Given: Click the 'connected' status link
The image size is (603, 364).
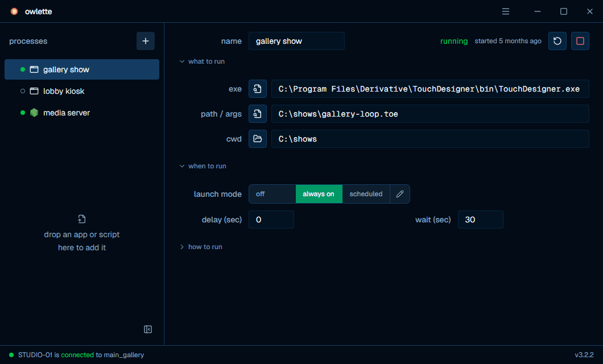Looking at the screenshot, I should pyautogui.click(x=77, y=355).
